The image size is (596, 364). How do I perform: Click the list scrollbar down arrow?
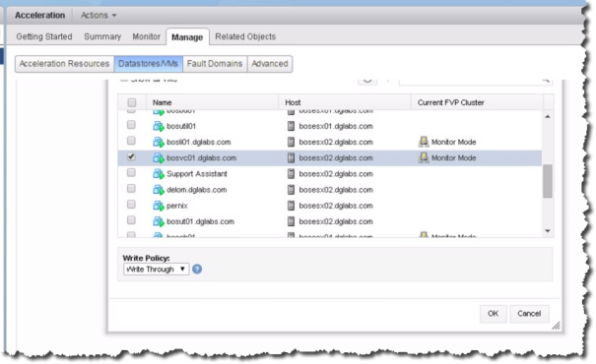(548, 231)
